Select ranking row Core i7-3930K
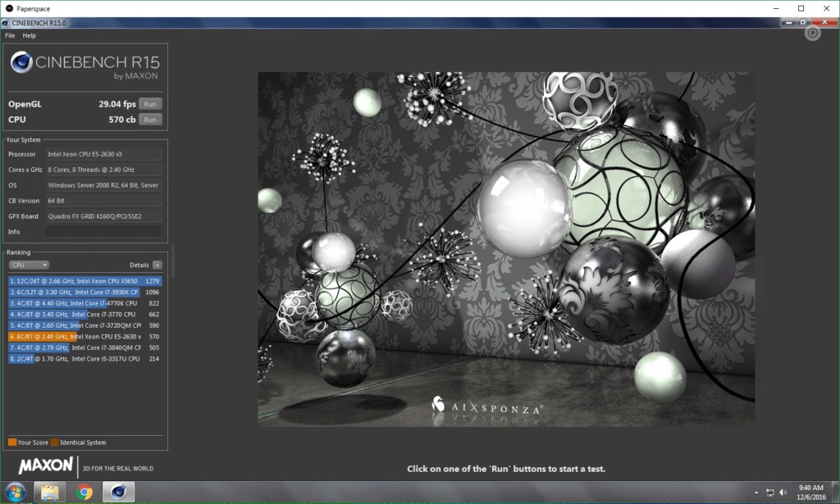Screen dimensions: 840x504 tap(84, 292)
